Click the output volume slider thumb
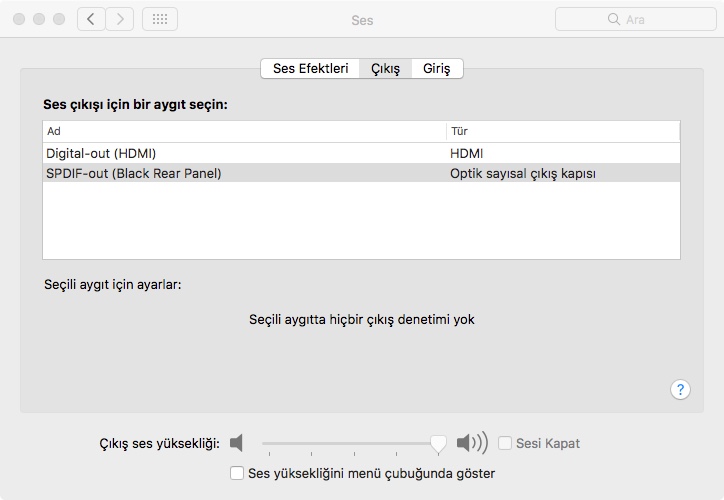724x500 pixels. pyautogui.click(x=438, y=443)
